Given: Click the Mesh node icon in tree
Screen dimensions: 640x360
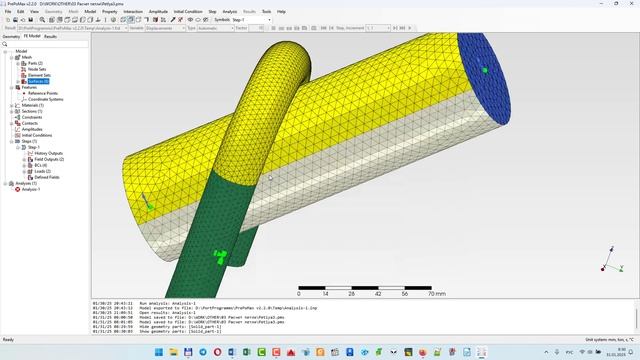Looking at the screenshot, I should [18, 57].
